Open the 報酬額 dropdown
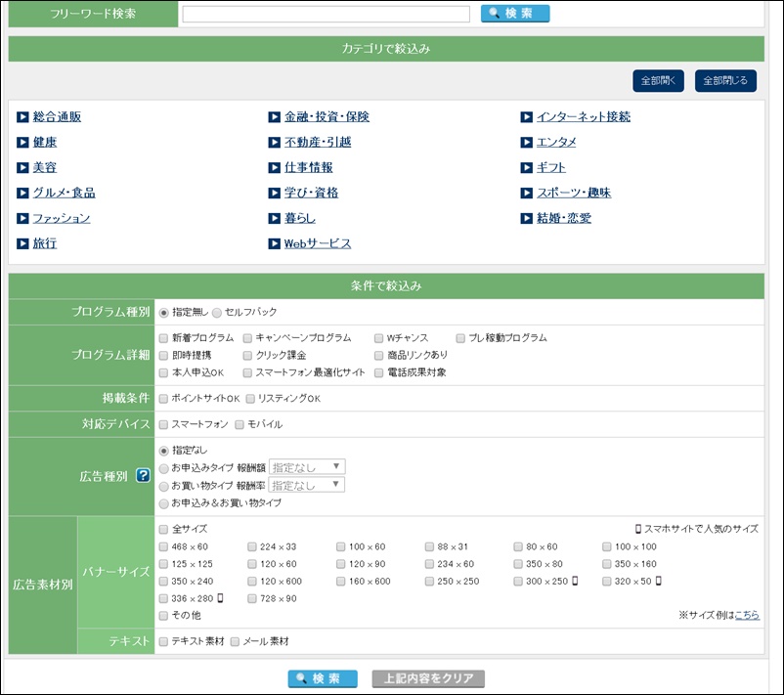The height and width of the screenshot is (695, 784). click(x=307, y=467)
